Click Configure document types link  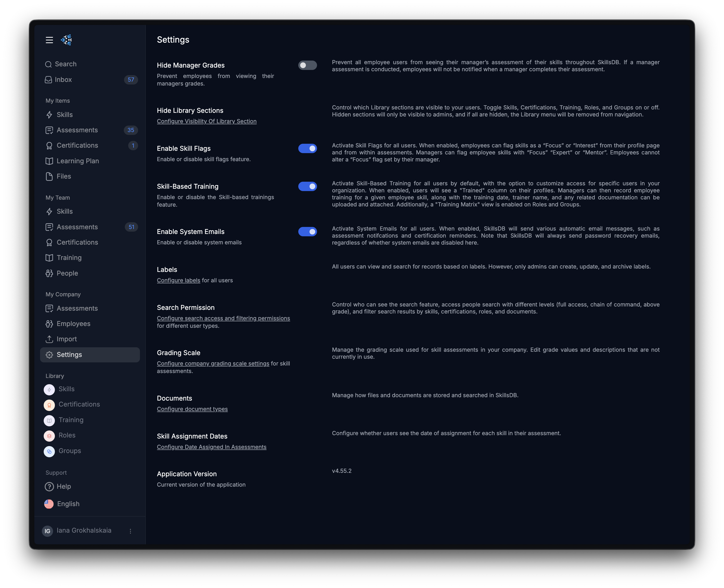click(192, 409)
